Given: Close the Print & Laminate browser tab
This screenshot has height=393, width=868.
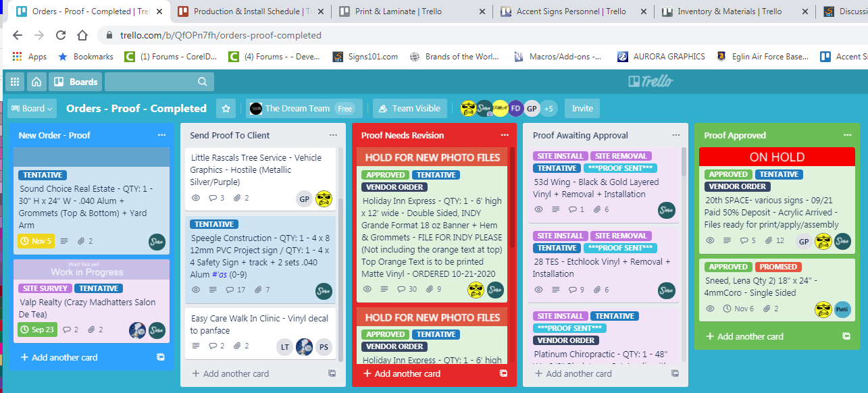Looking at the screenshot, I should point(482,11).
